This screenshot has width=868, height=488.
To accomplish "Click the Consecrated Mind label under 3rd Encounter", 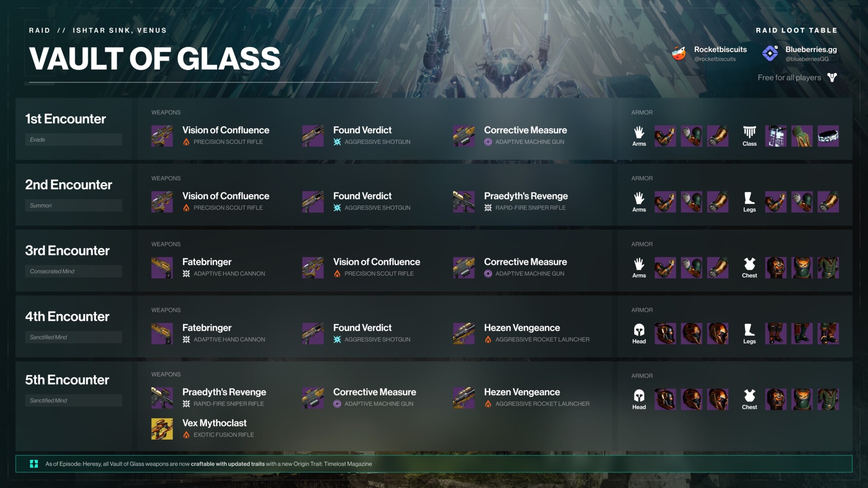I will point(52,272).
